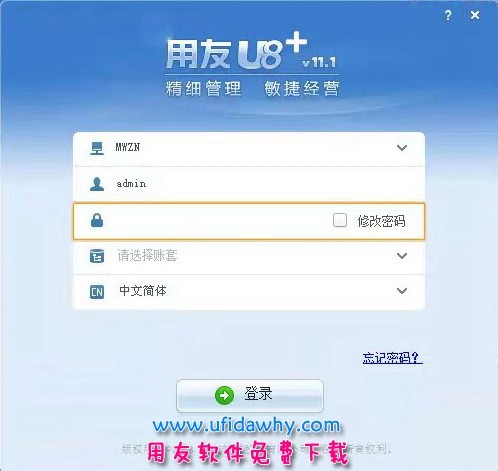Click the database account set icon
Screen dimensions: 498x471
pos(97,256)
